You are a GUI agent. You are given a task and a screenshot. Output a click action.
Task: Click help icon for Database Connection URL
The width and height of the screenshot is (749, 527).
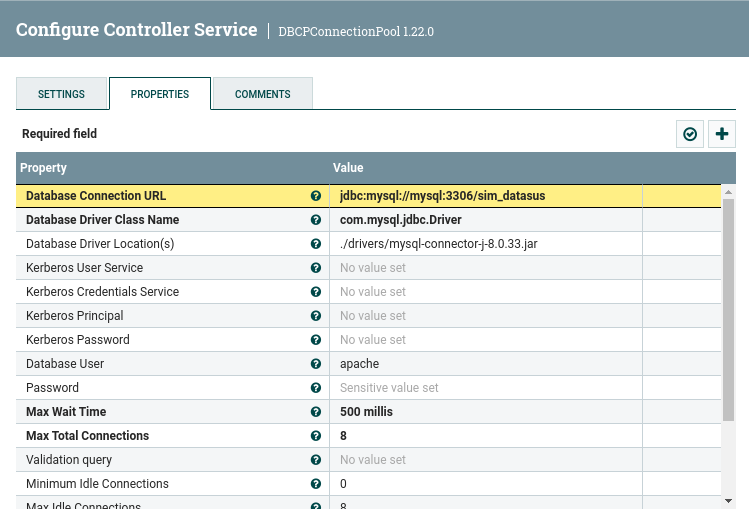[x=316, y=196]
